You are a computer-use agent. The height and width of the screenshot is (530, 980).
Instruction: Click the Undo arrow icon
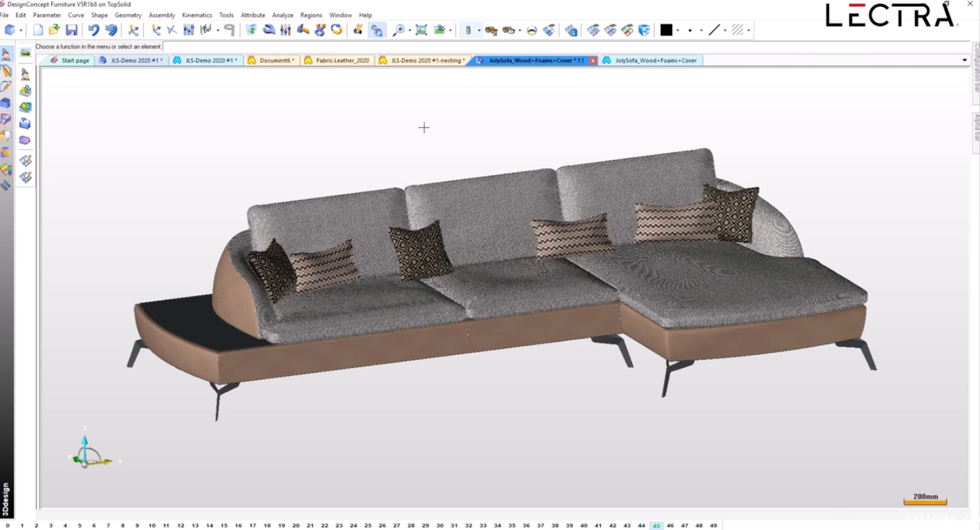pyautogui.click(x=94, y=30)
